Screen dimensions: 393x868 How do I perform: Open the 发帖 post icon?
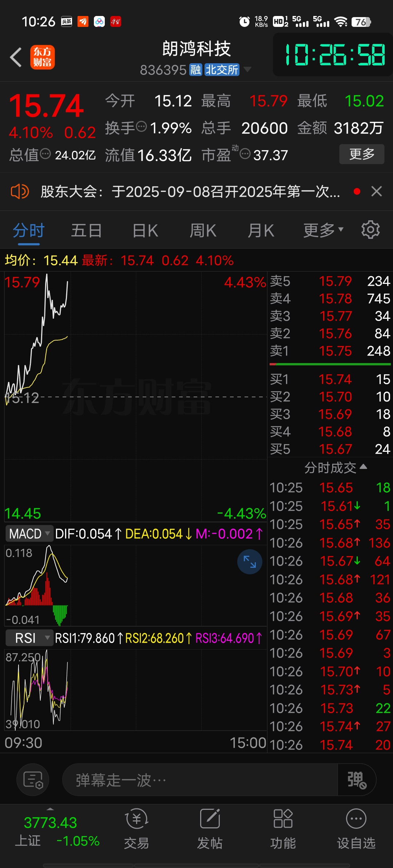click(x=210, y=828)
